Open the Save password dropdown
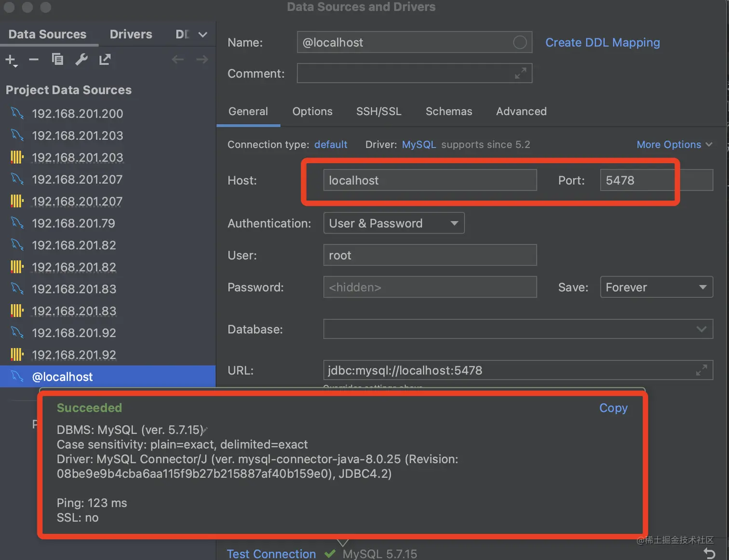Image resolution: width=729 pixels, height=560 pixels. (656, 287)
